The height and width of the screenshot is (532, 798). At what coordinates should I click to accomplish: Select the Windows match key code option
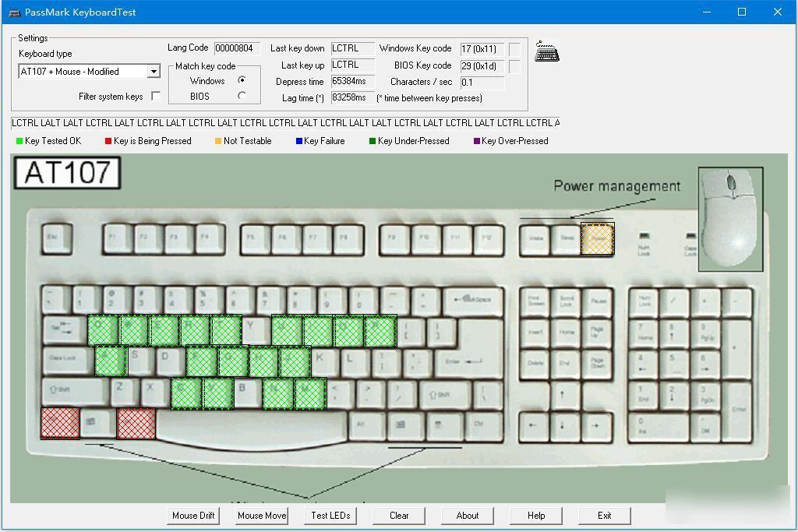pyautogui.click(x=242, y=80)
